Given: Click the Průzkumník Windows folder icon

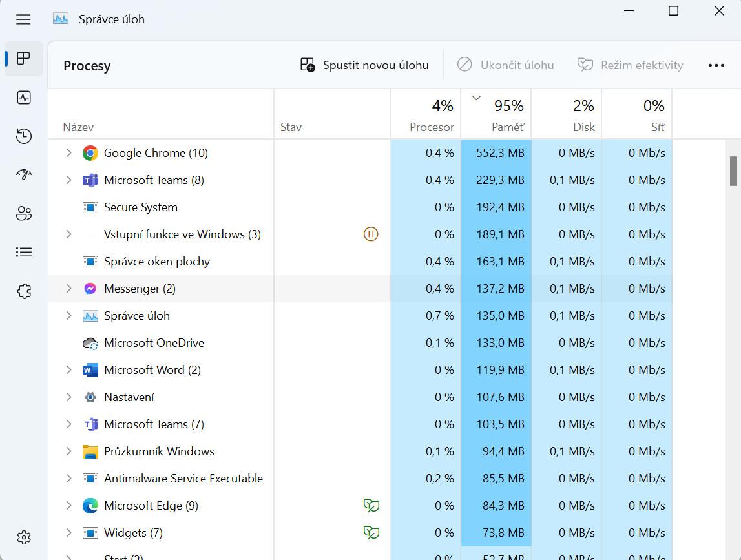Looking at the screenshot, I should pyautogui.click(x=90, y=451).
